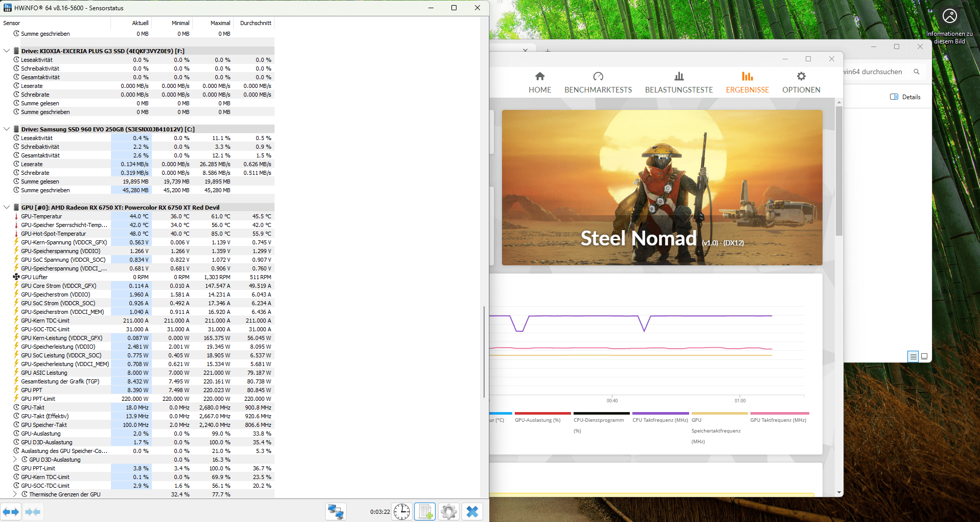Click the orange Ergebnisse chart icon
The width and height of the screenshot is (980, 522).
pyautogui.click(x=747, y=77)
